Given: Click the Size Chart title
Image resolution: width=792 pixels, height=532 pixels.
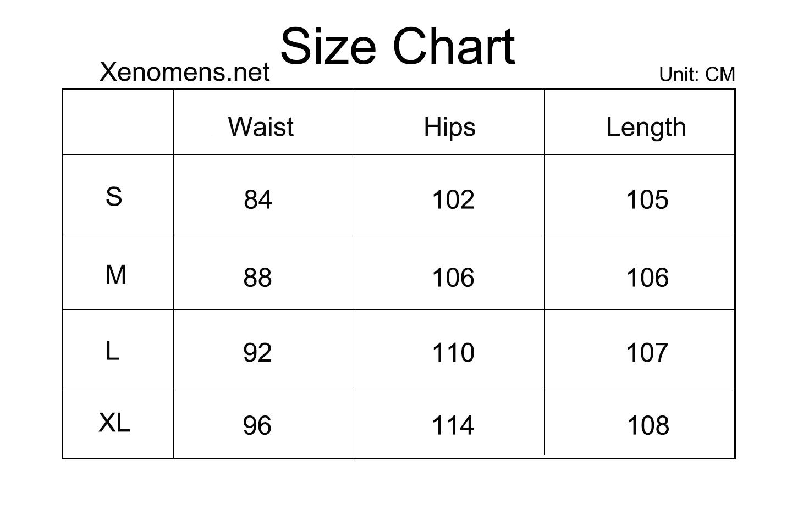Looking at the screenshot, I should coord(398,47).
